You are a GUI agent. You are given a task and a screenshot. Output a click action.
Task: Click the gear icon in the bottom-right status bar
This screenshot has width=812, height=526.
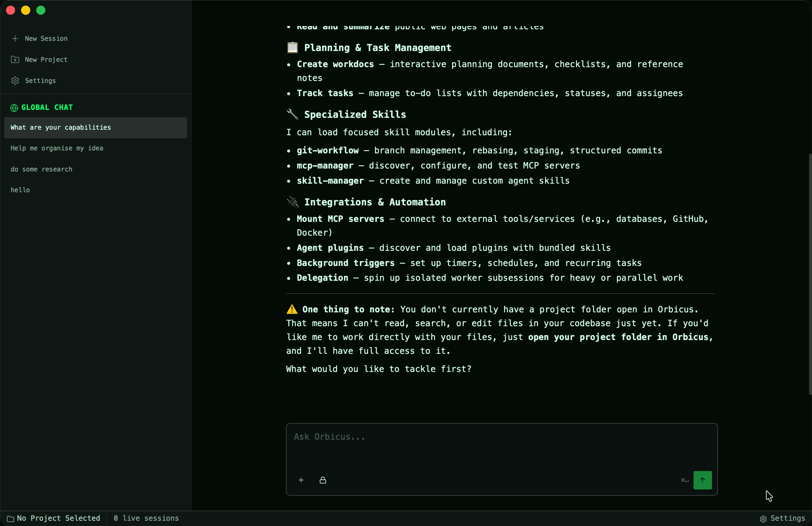pyautogui.click(x=763, y=518)
